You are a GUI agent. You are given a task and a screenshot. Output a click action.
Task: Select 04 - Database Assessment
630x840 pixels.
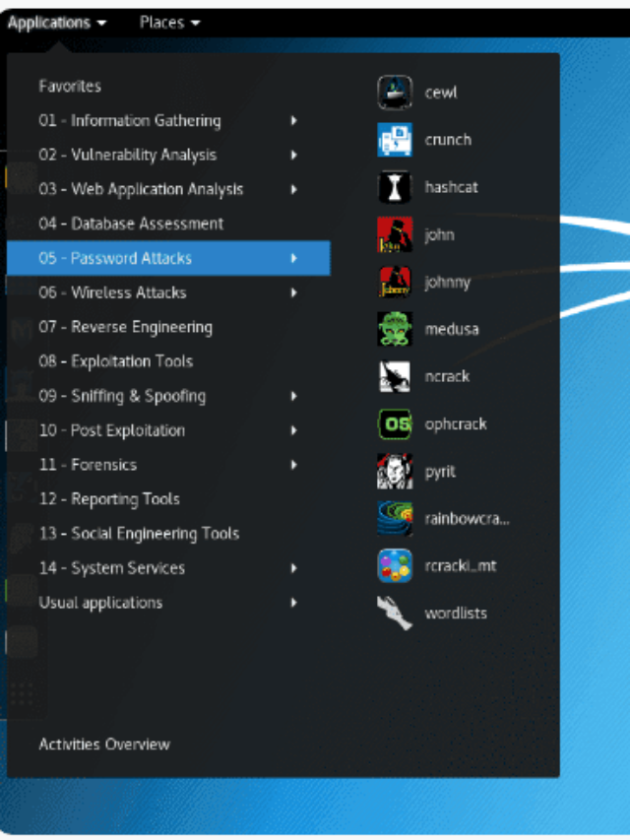click(168, 224)
